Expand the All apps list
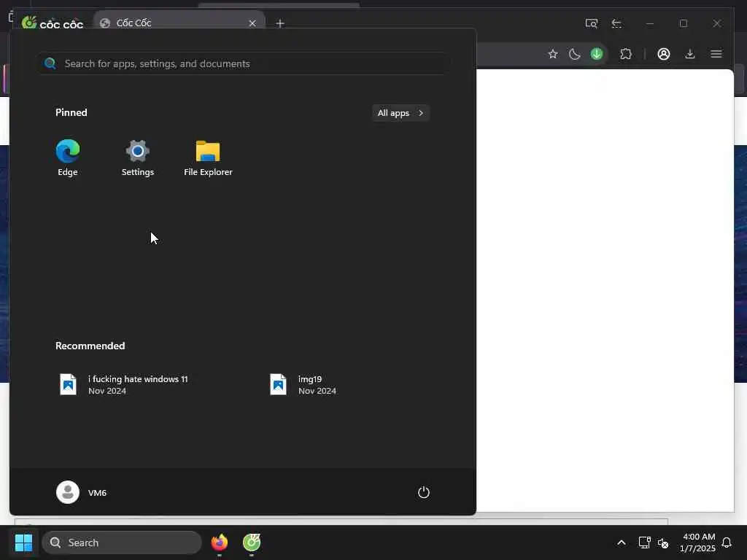This screenshot has width=747, height=560. pos(400,113)
